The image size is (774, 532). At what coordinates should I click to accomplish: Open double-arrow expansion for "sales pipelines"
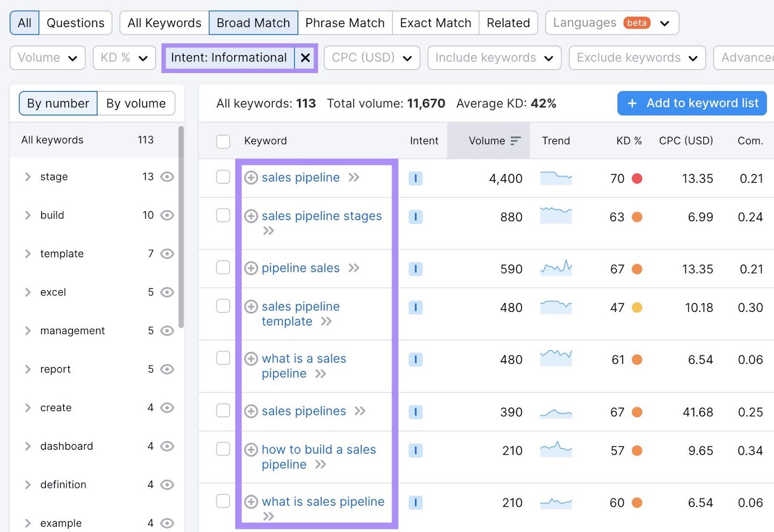tap(360, 411)
